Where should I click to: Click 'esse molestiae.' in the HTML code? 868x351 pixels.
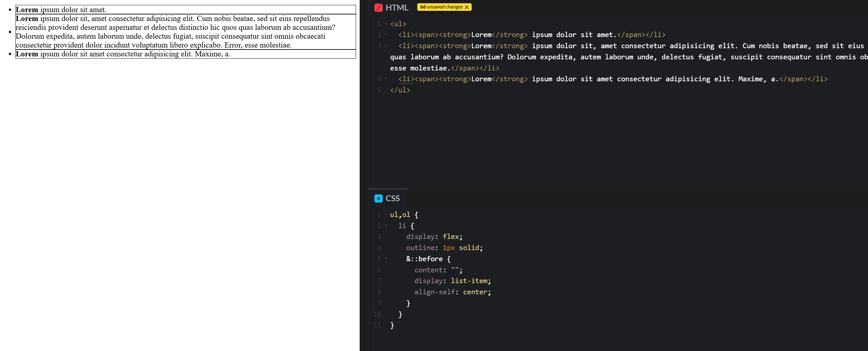point(420,68)
